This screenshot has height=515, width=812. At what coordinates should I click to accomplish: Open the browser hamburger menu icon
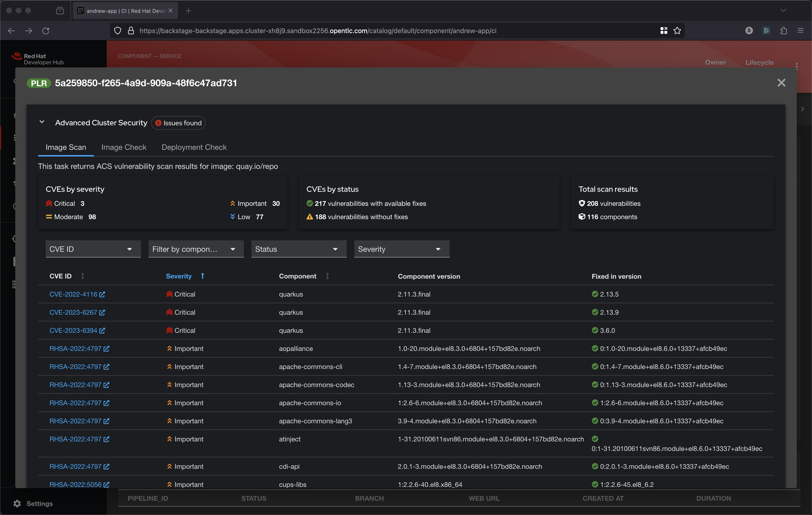[x=801, y=31]
